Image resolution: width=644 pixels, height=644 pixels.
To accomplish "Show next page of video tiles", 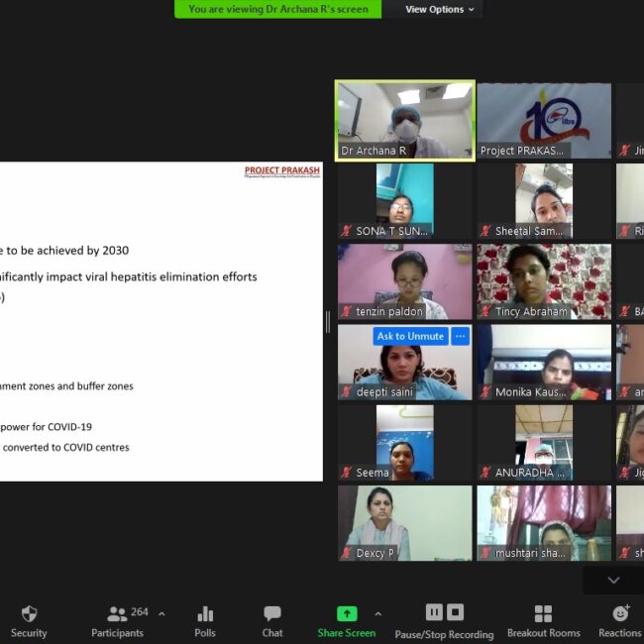I will click(x=613, y=580).
